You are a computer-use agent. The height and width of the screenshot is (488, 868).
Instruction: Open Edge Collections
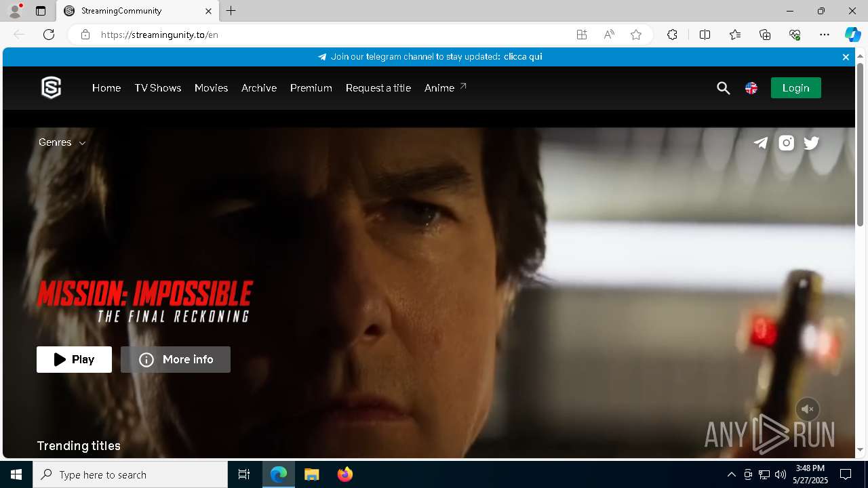pos(765,35)
